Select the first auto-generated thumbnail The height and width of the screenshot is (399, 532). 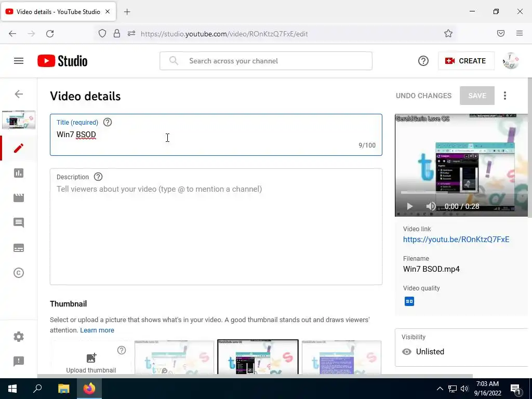[x=174, y=357]
